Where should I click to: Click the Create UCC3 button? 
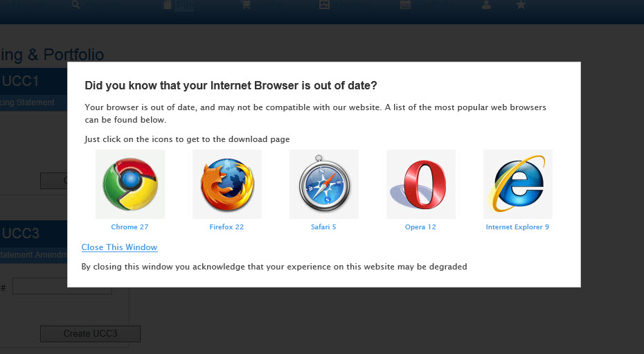point(90,333)
